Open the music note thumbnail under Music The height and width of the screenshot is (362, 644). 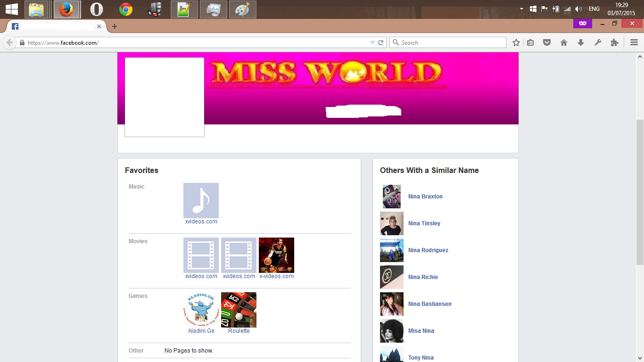click(x=201, y=200)
